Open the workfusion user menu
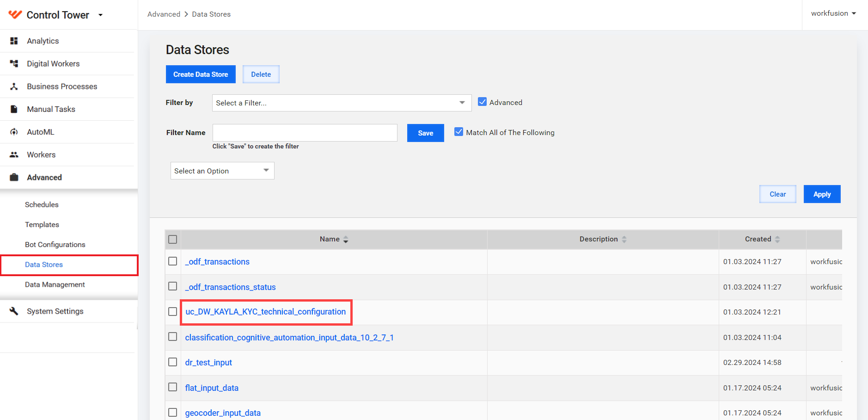 [833, 13]
